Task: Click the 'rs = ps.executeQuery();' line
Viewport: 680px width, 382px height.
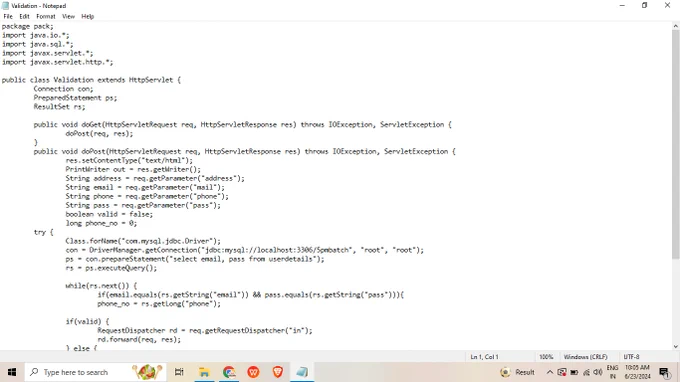Action: 111,268
